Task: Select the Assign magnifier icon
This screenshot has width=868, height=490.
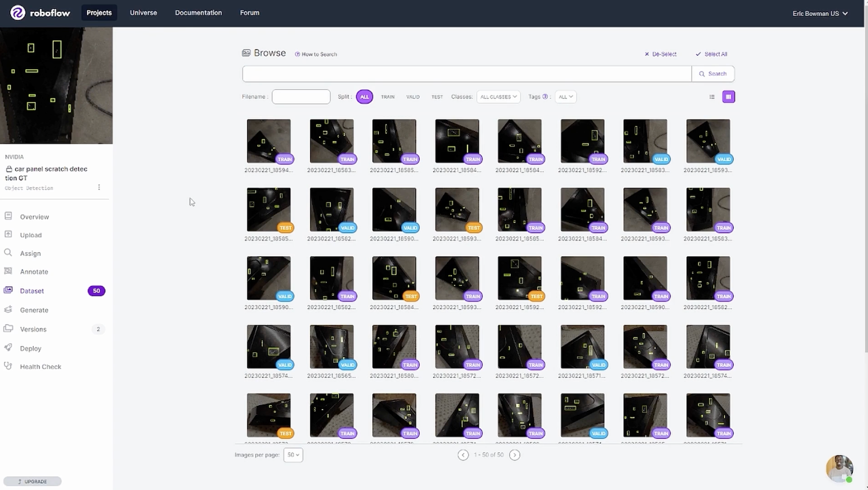Action: [x=8, y=253]
